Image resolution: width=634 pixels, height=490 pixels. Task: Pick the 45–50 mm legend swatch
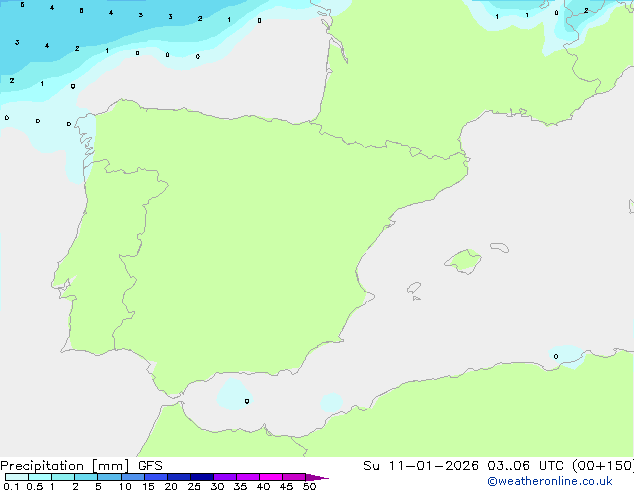coord(294,477)
